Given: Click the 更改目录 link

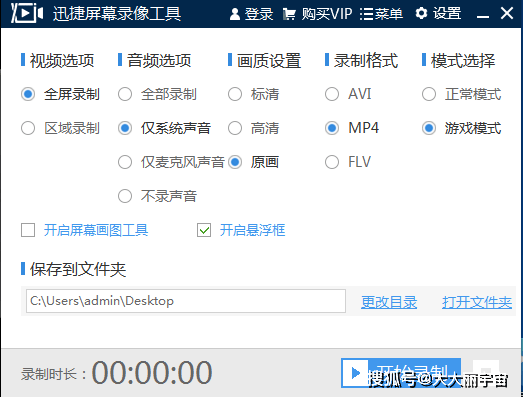Looking at the screenshot, I should point(389,302).
